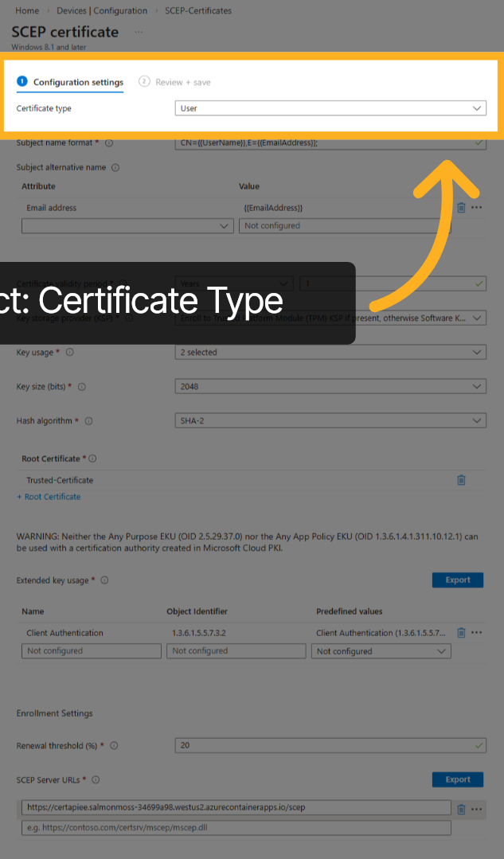Export the SCEP Server URLs

pos(457,779)
